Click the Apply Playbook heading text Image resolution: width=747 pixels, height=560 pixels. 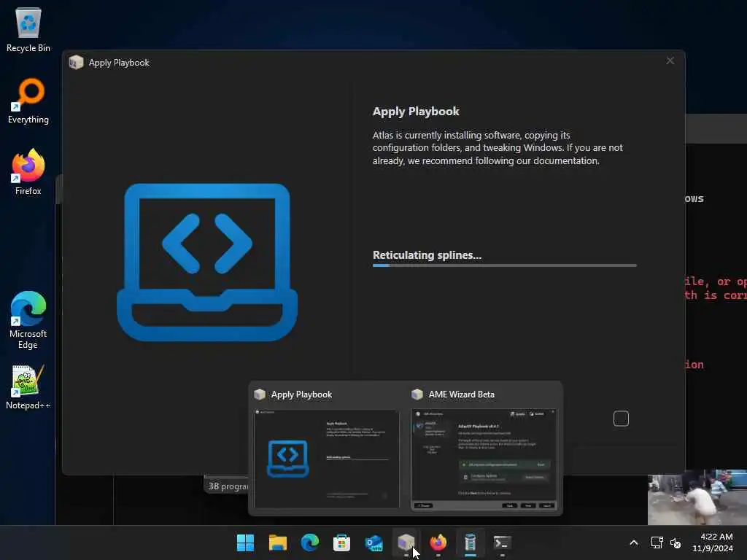point(416,112)
